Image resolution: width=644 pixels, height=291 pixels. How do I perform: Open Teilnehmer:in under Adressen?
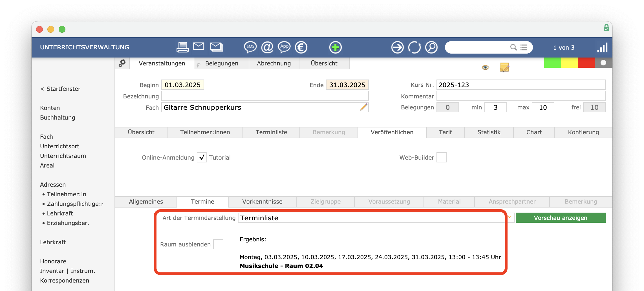point(67,194)
